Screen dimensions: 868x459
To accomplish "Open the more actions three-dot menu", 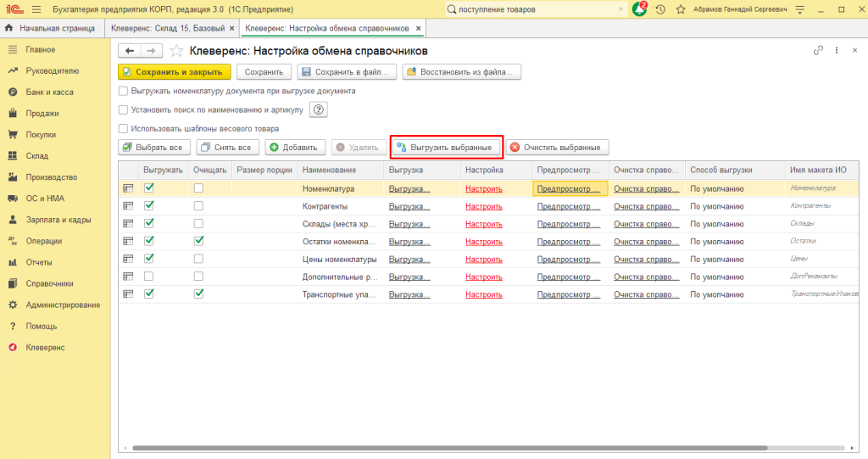I will pyautogui.click(x=835, y=51).
